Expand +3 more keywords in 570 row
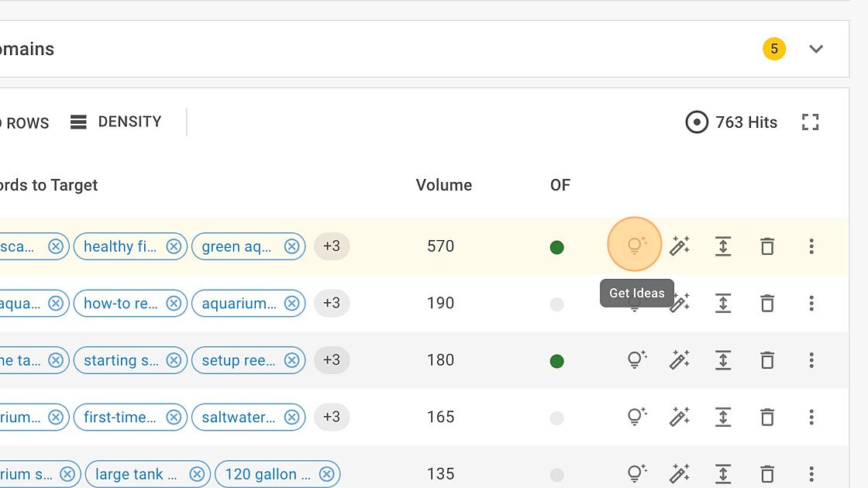The width and height of the screenshot is (868, 488). 332,246
